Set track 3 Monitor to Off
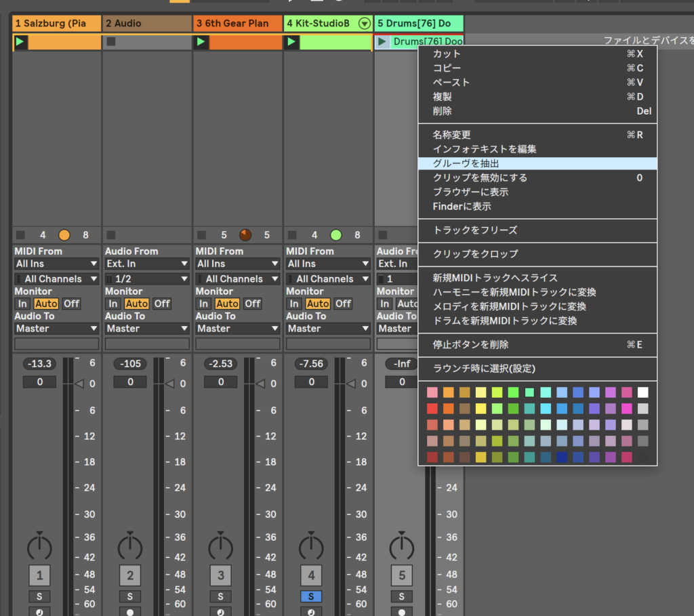 (x=252, y=304)
